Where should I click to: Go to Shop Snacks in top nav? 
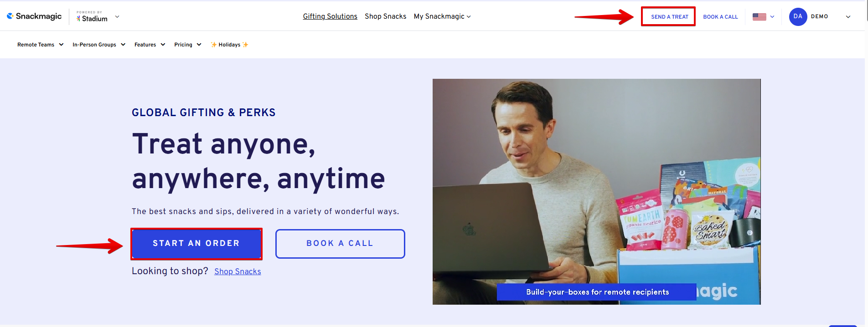(x=385, y=16)
